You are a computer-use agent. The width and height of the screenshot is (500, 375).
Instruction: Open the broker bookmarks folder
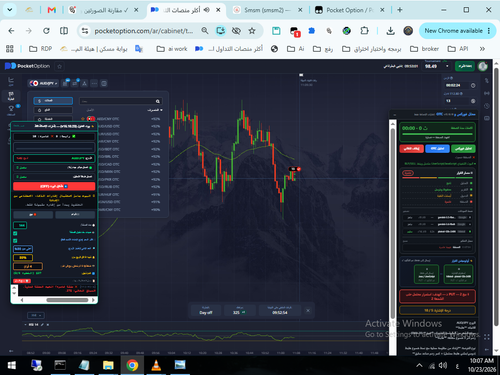coord(424,49)
